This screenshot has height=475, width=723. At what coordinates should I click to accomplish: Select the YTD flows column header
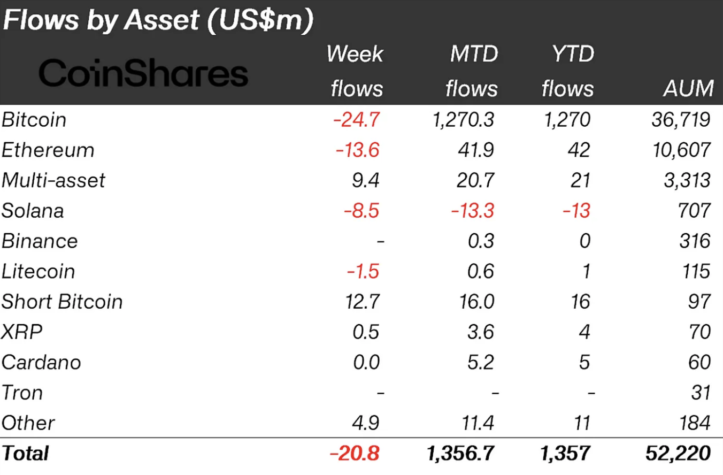point(567,71)
